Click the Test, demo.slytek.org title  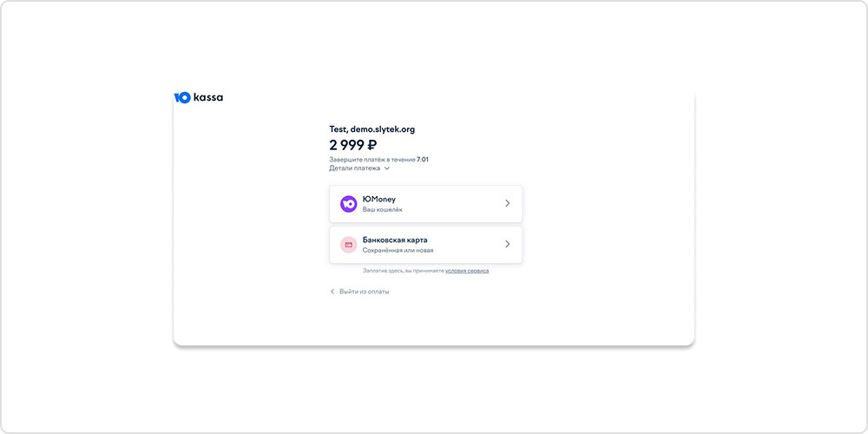tap(372, 129)
